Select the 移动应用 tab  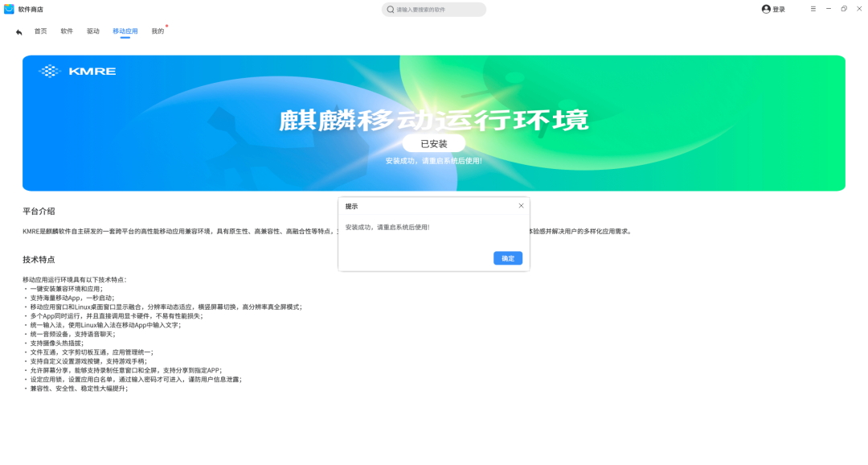(x=125, y=31)
